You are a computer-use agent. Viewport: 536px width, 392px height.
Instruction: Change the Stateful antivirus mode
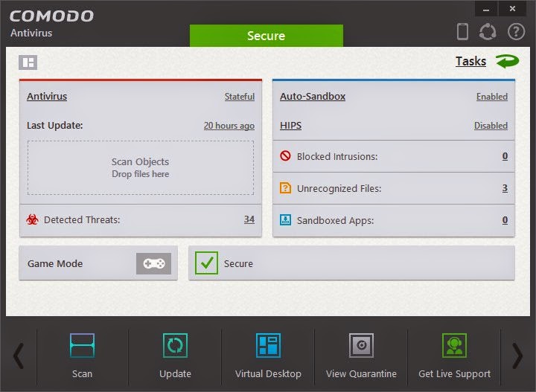click(240, 97)
